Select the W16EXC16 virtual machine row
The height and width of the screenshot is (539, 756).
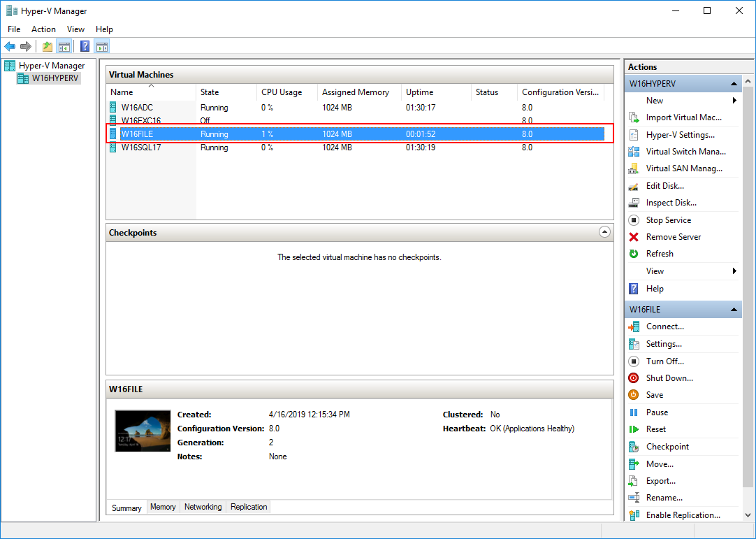(356, 120)
